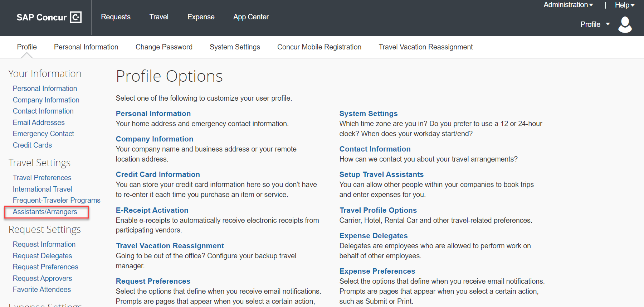This screenshot has width=644, height=307.
Task: Select the Profile sub-tab
Action: 27,47
